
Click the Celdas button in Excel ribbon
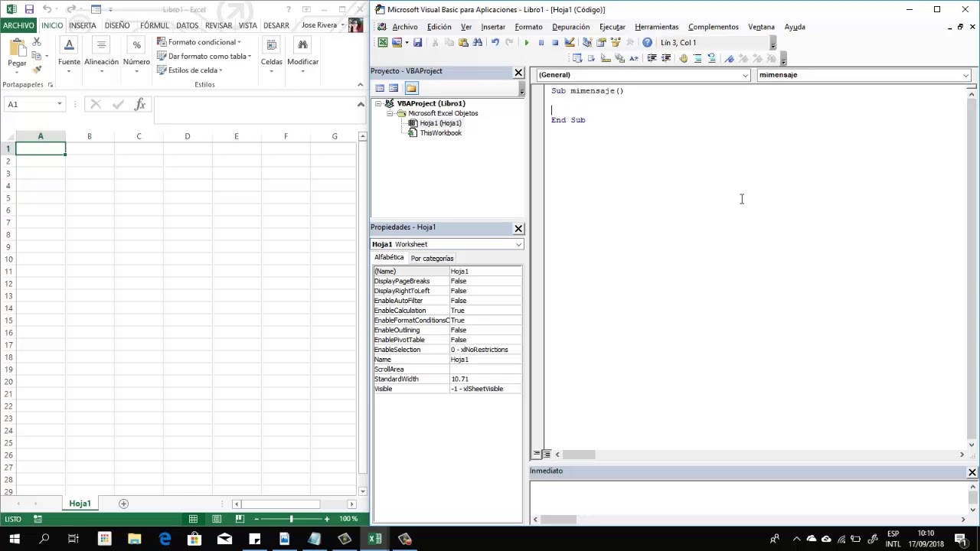pos(272,55)
